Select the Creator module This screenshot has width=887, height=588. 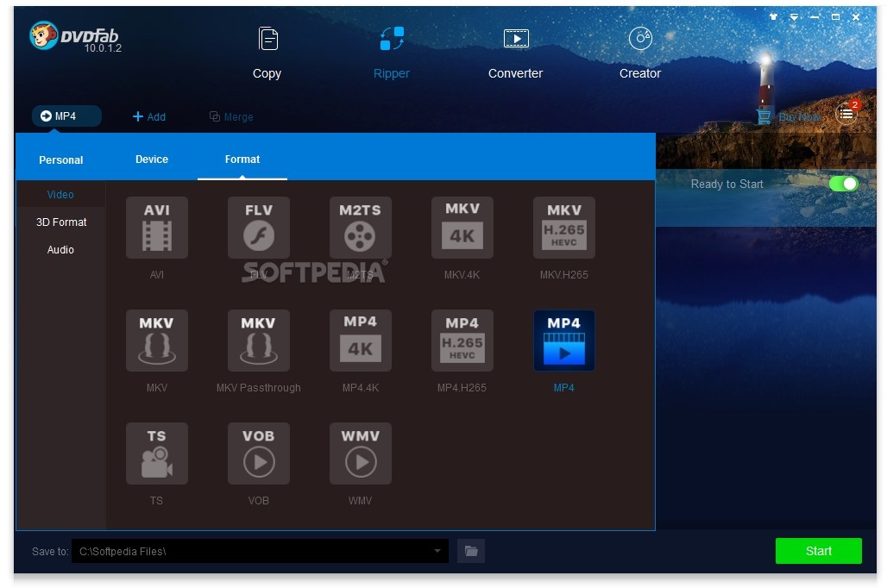tap(639, 52)
